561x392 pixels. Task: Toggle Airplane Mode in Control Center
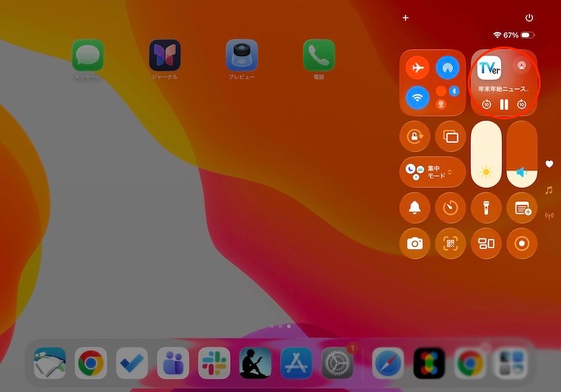(417, 67)
